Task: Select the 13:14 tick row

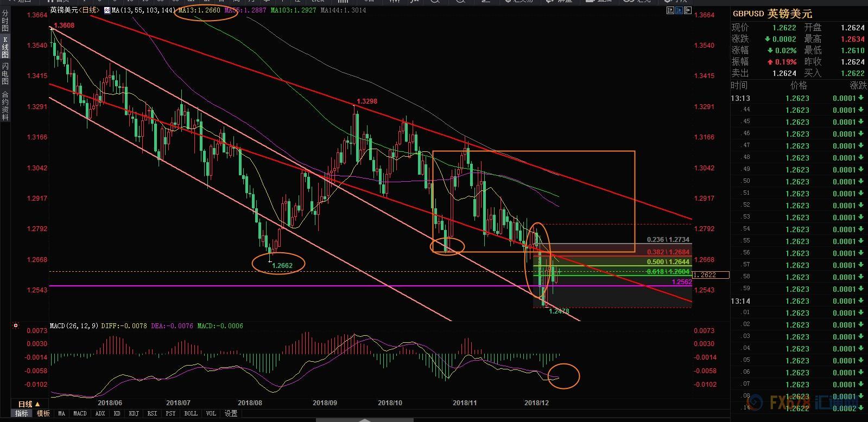Action: pyautogui.click(x=798, y=301)
